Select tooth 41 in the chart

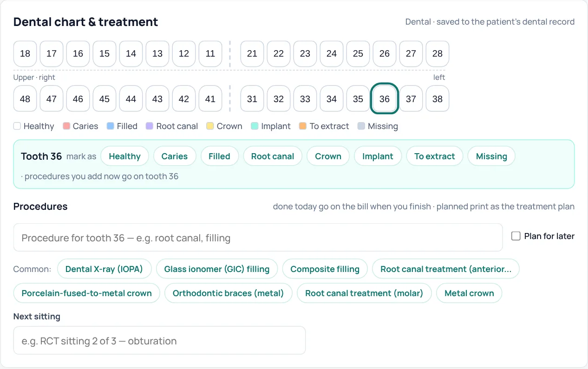tap(210, 99)
